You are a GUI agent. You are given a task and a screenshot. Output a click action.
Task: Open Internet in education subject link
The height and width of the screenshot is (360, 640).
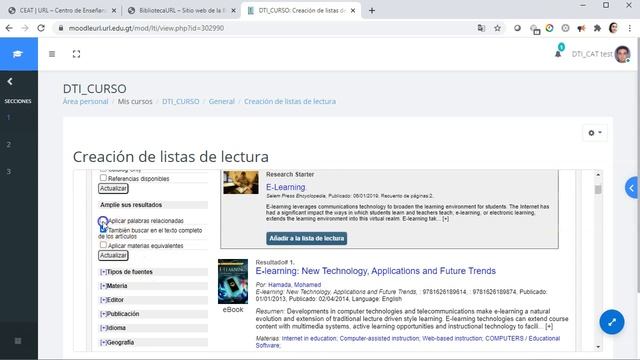click(x=309, y=338)
